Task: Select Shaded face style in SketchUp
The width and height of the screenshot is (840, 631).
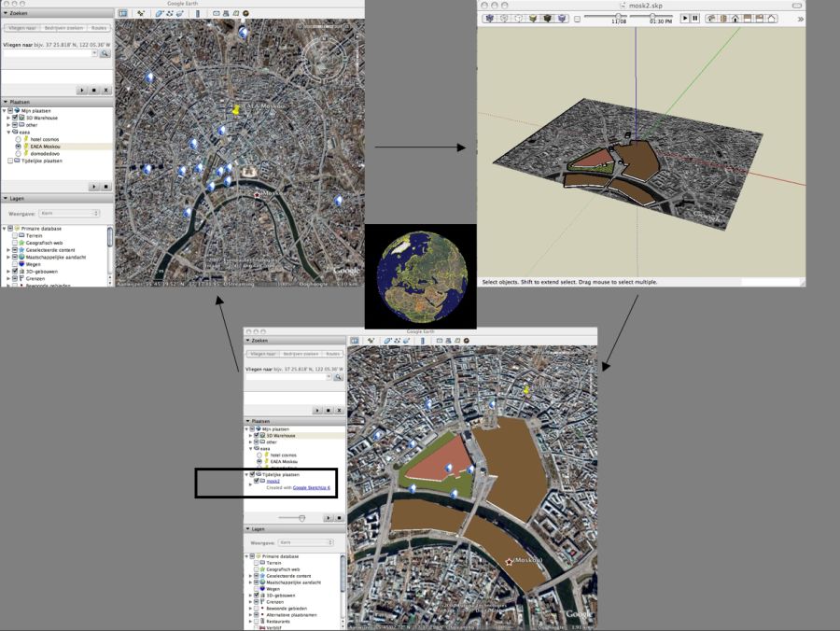Action: [x=533, y=19]
